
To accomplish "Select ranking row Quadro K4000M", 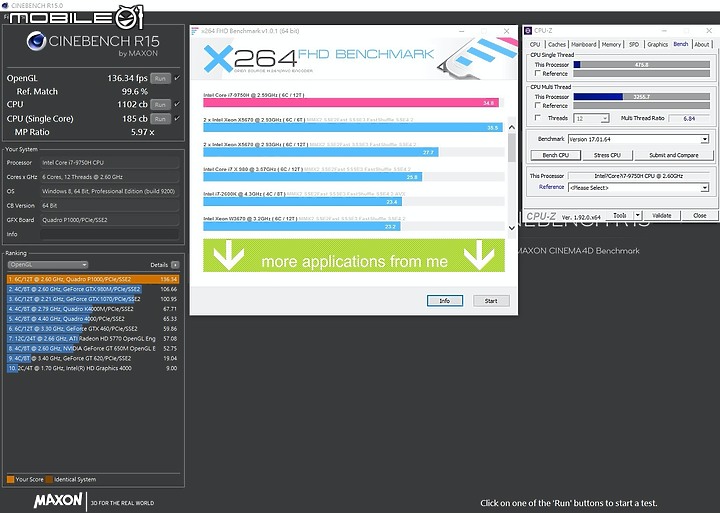I will (x=93, y=309).
